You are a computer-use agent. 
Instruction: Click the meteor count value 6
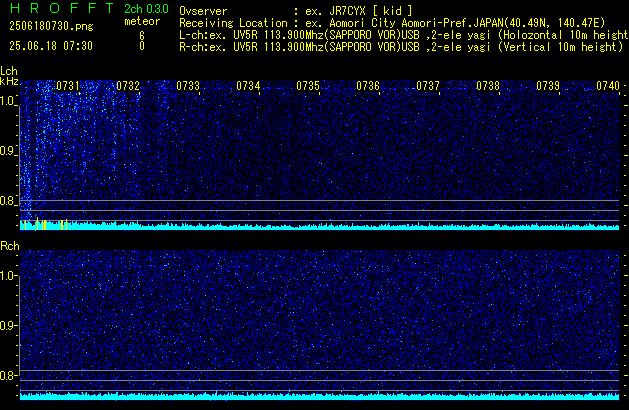pyautogui.click(x=142, y=36)
